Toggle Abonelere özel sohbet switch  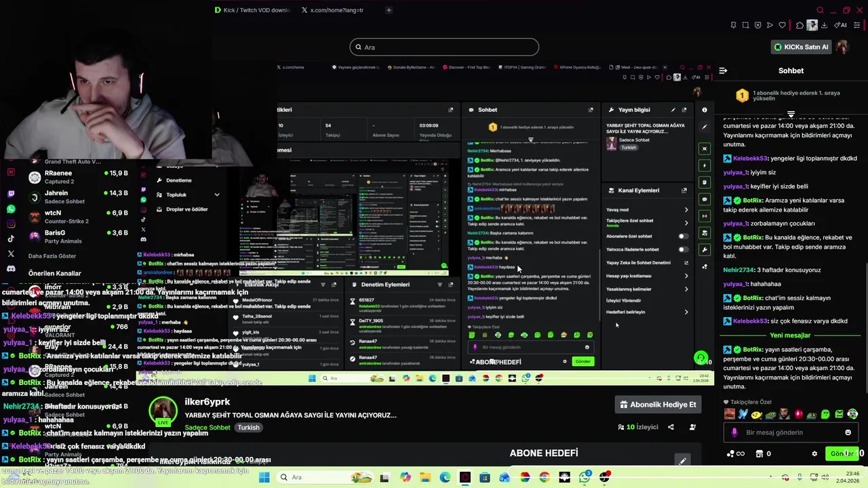684,237
